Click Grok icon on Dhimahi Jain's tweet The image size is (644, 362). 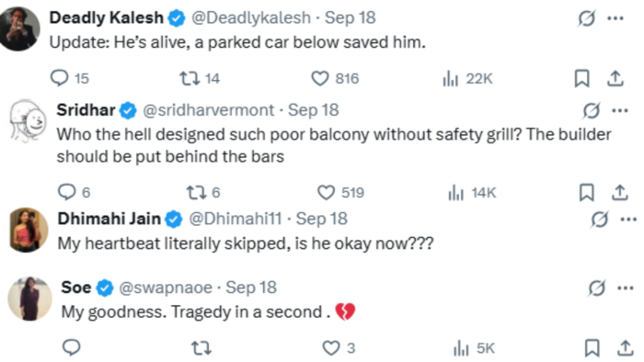click(599, 220)
